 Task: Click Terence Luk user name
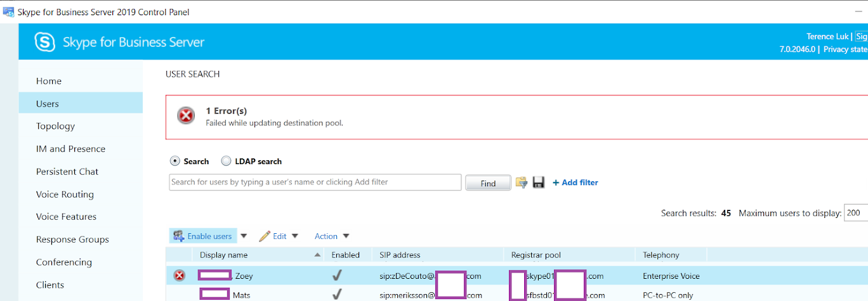click(x=827, y=37)
